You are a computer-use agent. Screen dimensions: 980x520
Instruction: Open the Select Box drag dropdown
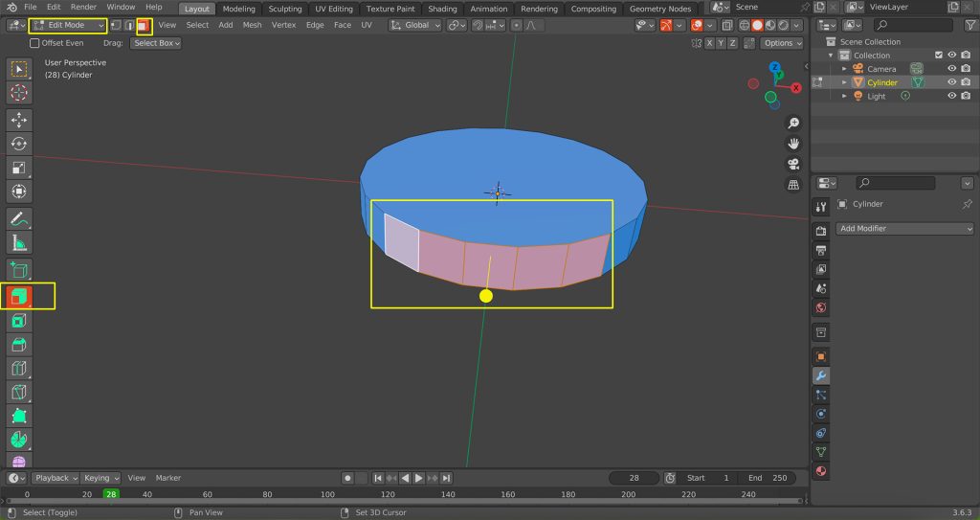tap(156, 43)
